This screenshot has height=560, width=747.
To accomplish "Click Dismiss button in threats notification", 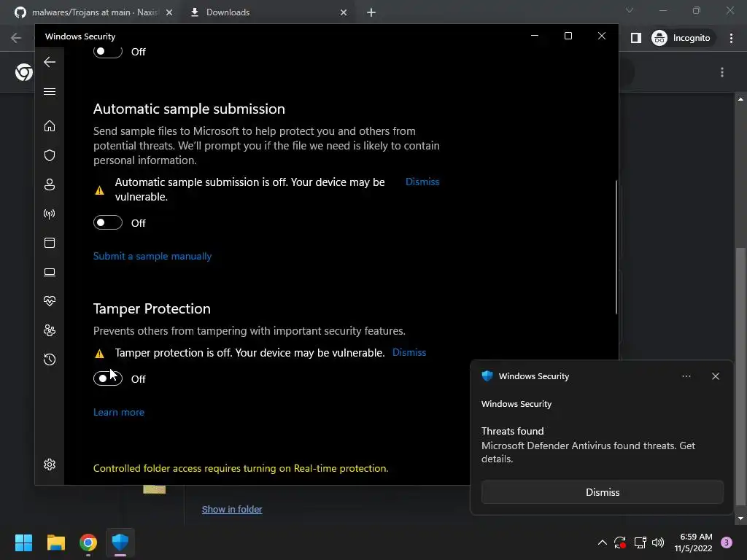I will (602, 492).
